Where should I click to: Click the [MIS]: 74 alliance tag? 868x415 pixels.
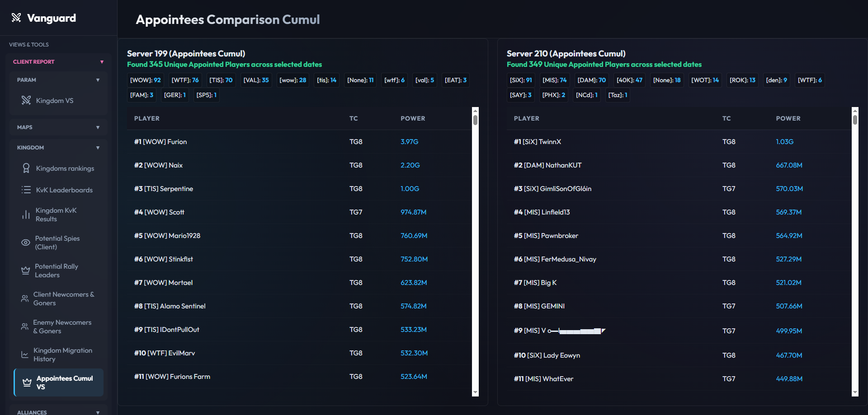555,80
